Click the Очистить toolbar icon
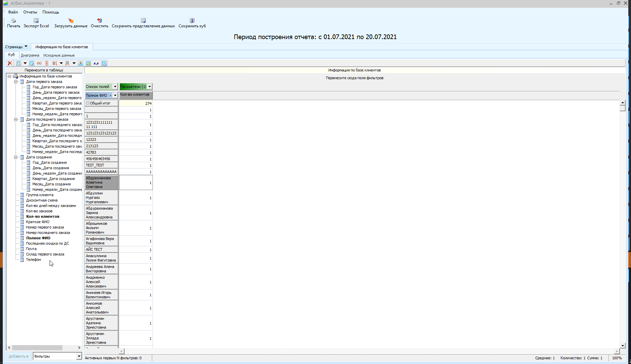 [x=100, y=21]
